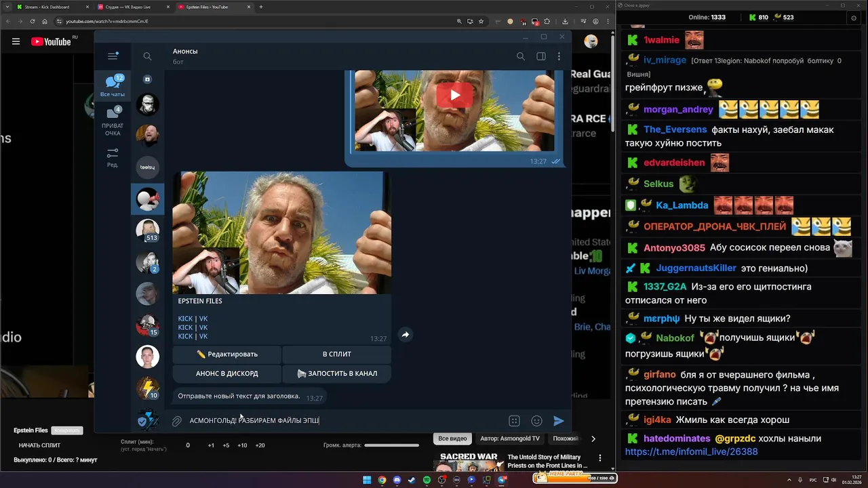Reload the page in browser toolbar
868x488 pixels.
pos(32,21)
